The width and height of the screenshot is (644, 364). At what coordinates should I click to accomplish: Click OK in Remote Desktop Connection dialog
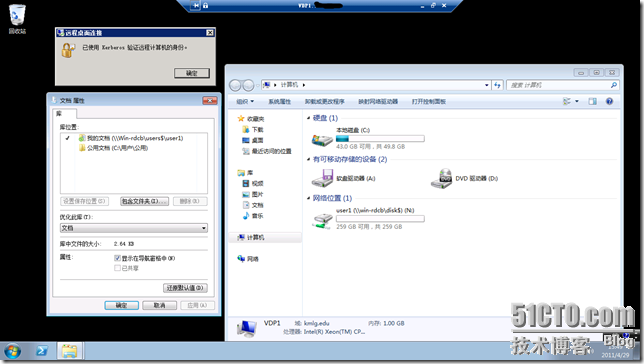192,73
